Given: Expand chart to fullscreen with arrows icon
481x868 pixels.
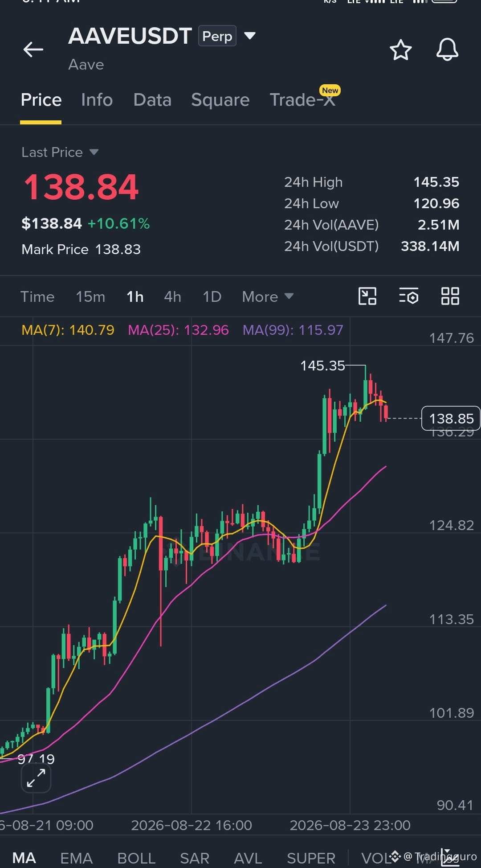Looking at the screenshot, I should click(x=36, y=778).
